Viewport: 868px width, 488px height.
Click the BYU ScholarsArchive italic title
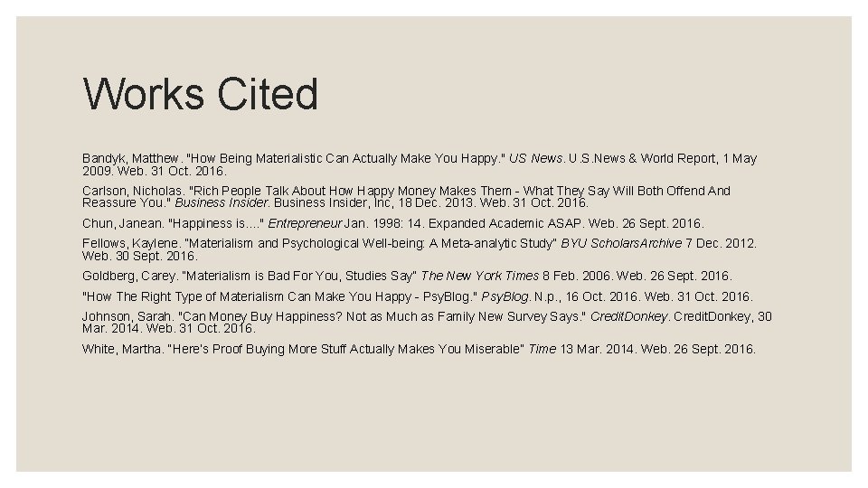621,243
